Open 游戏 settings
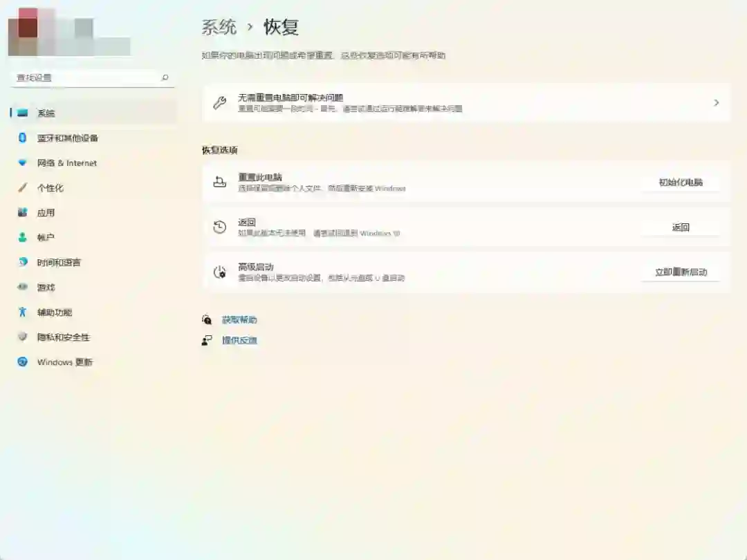Image resolution: width=747 pixels, height=560 pixels. coord(93,287)
